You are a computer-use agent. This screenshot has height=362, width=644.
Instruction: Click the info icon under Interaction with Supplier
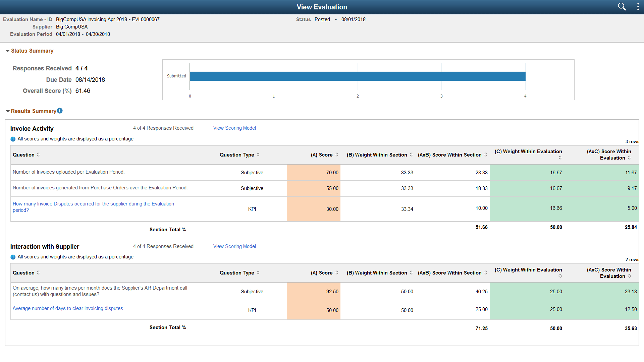click(x=13, y=257)
